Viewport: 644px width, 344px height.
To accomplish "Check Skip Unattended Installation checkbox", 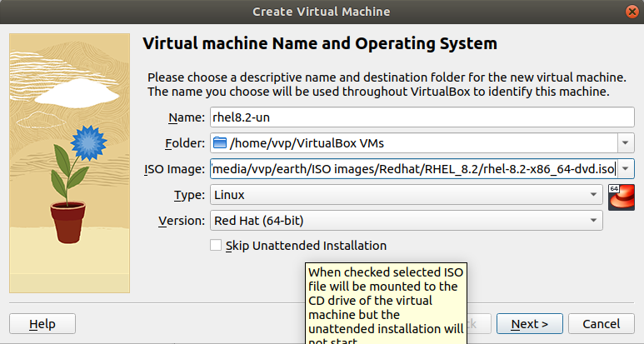I will point(216,245).
